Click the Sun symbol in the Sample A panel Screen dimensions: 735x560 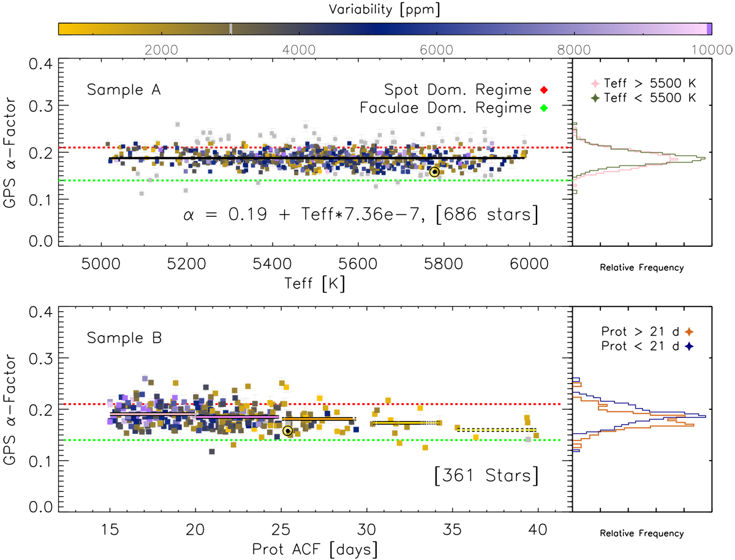pos(434,172)
